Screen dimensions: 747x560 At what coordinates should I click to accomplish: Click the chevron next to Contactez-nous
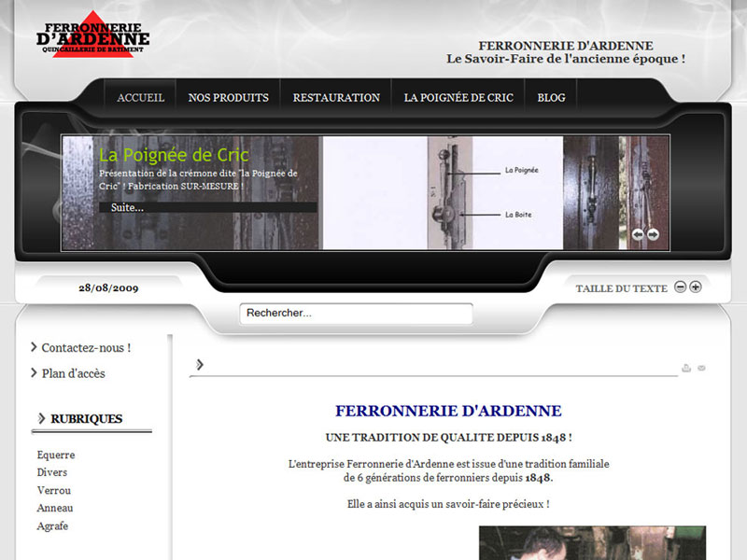(34, 347)
